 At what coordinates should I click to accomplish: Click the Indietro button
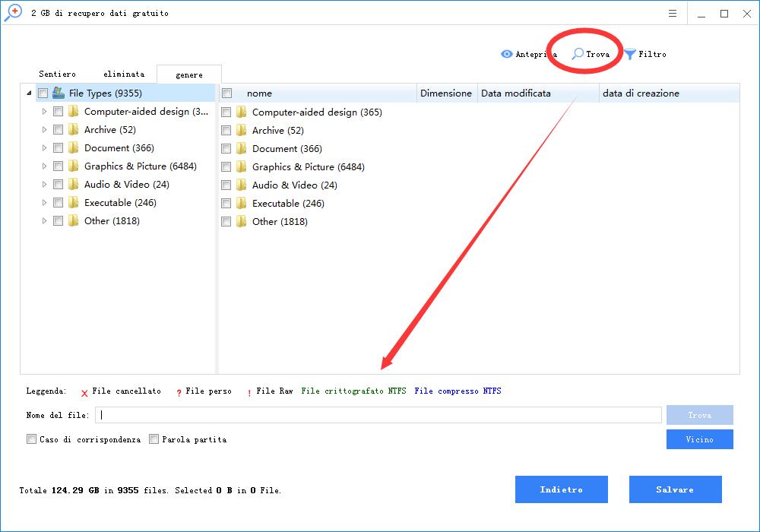(561, 489)
